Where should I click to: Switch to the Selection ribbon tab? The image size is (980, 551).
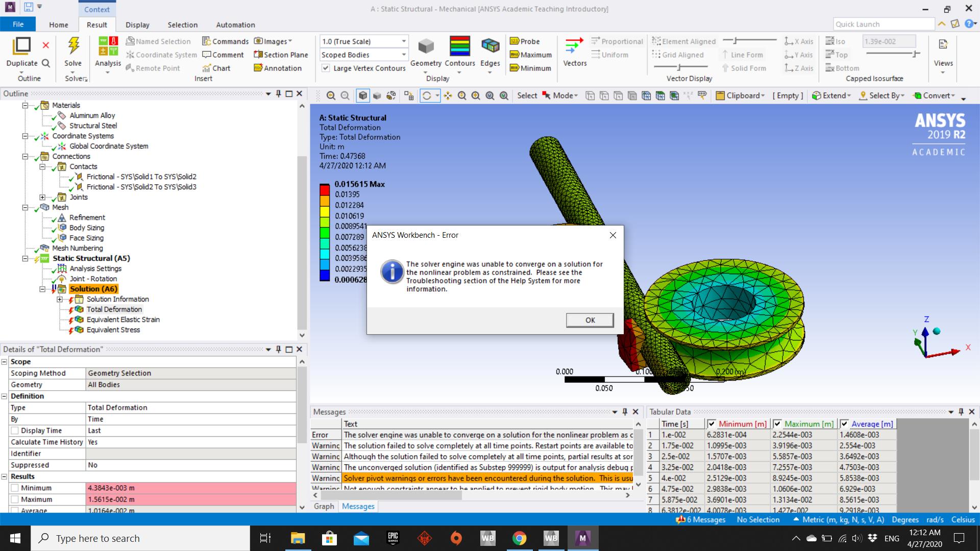click(182, 24)
